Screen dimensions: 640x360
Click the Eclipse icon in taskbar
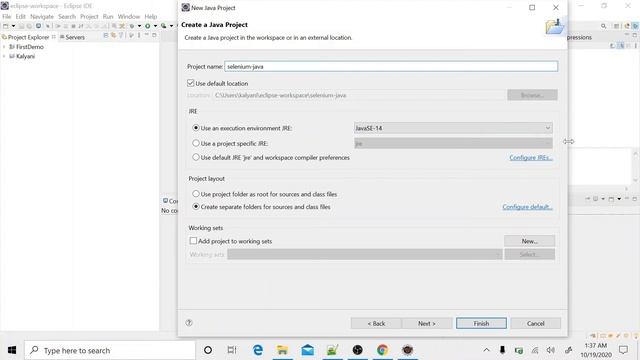407,350
